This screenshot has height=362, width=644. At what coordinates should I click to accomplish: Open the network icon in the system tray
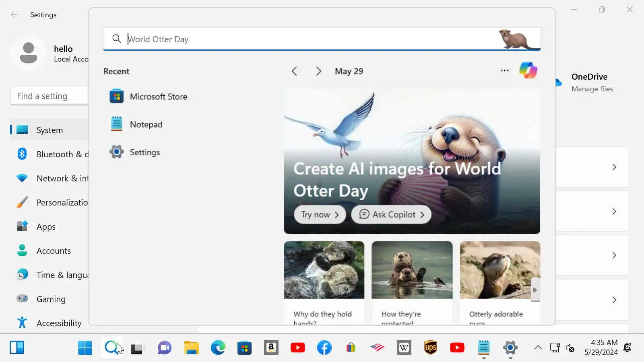point(555,348)
